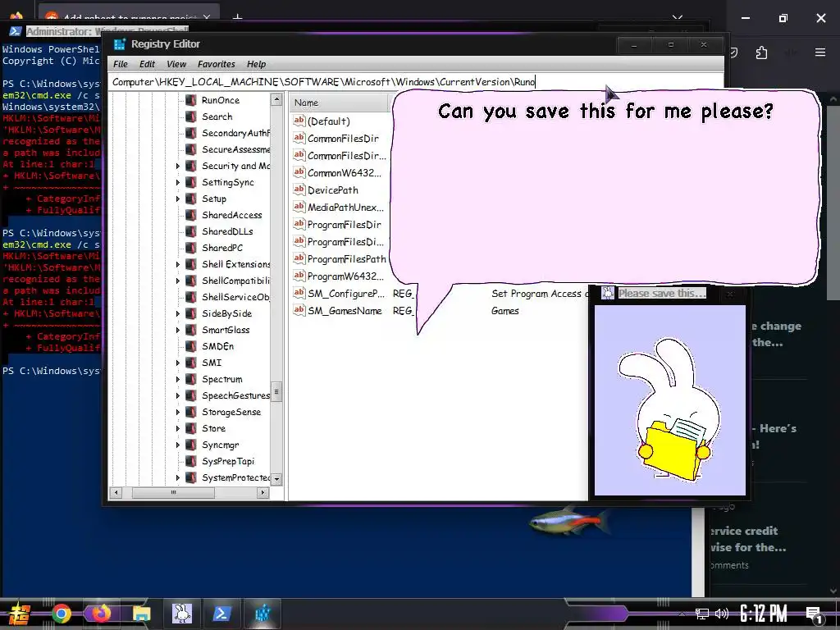Image resolution: width=840 pixels, height=630 pixels.
Task: Show the clock at 6:12 PM
Action: pos(764,614)
